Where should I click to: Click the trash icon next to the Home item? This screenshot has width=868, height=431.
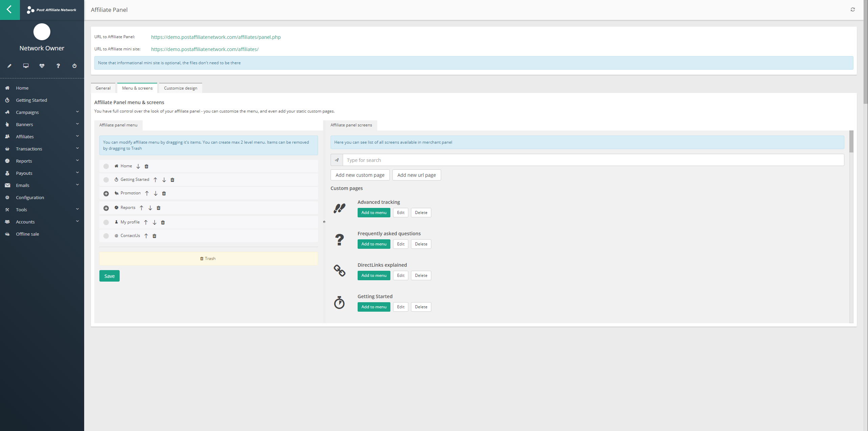[x=146, y=166]
